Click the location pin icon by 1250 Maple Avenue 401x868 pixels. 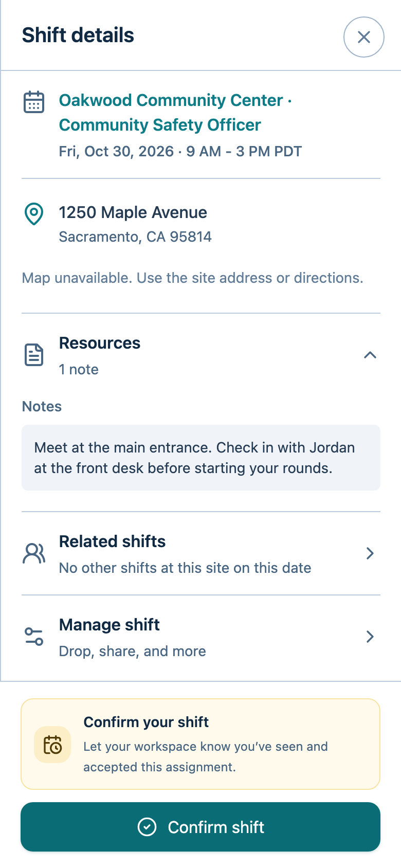[34, 214]
